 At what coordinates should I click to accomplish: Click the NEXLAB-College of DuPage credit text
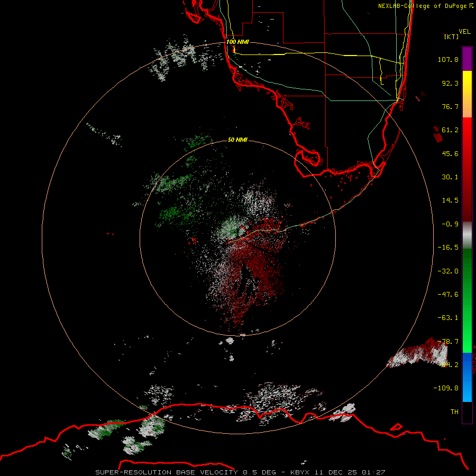(x=425, y=6)
